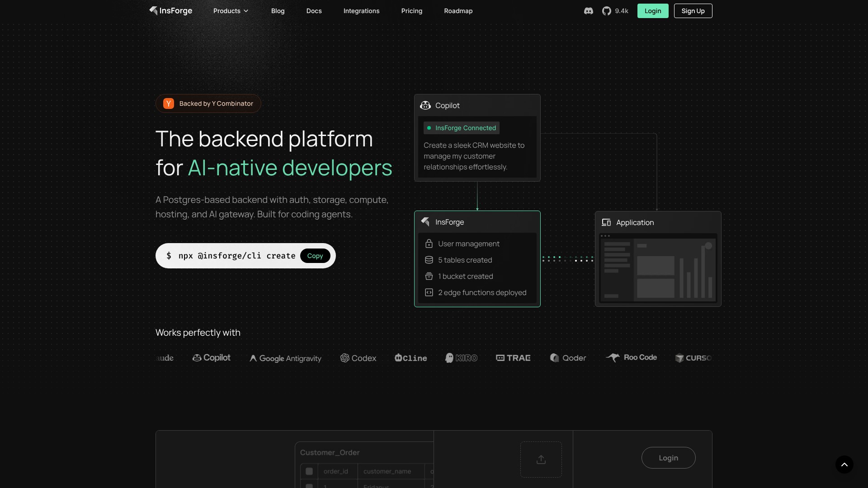868x488 pixels.
Task: Click the Application preview thumbnail
Action: [x=658, y=268]
